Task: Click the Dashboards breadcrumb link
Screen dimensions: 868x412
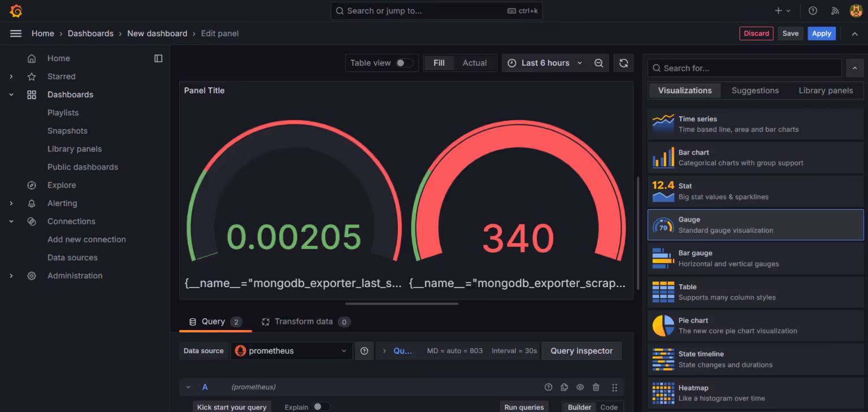Action: coord(90,33)
